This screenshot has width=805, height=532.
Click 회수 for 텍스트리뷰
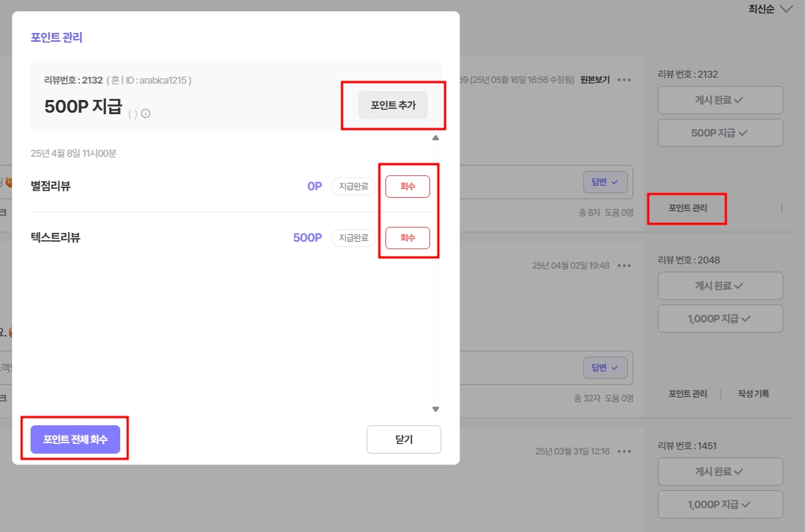pyautogui.click(x=408, y=237)
